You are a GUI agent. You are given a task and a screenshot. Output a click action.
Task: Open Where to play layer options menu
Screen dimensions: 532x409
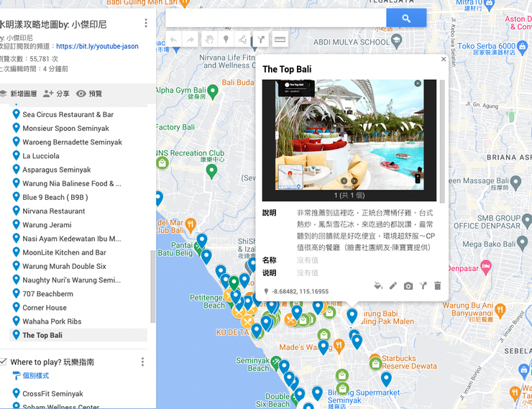click(142, 362)
